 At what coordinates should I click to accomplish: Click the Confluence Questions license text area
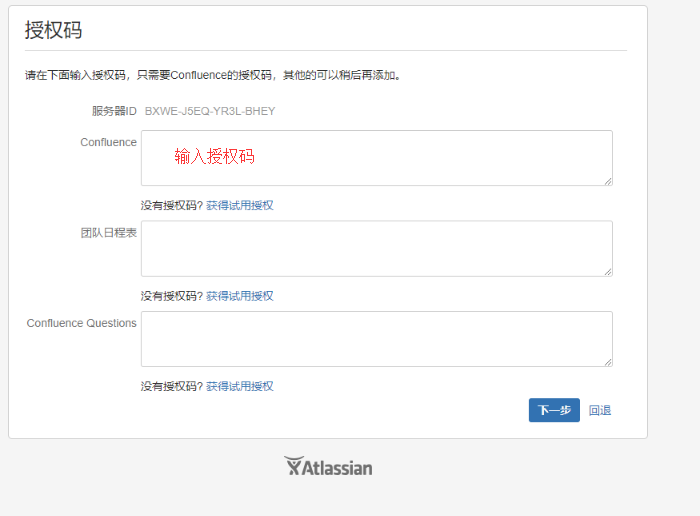click(377, 339)
